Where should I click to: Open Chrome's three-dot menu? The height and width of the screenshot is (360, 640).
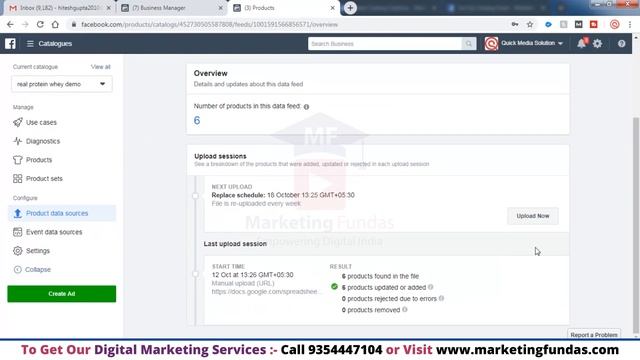tap(630, 24)
